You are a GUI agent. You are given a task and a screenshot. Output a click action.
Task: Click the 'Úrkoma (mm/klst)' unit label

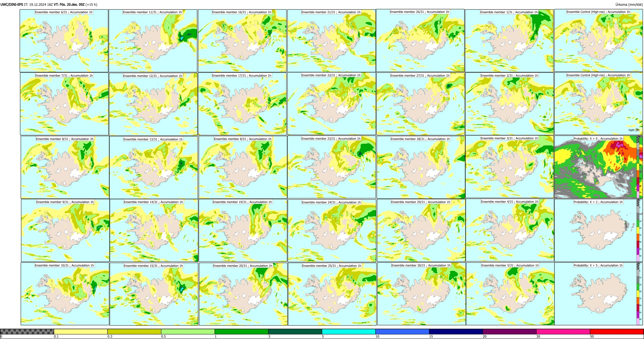tap(629, 4)
